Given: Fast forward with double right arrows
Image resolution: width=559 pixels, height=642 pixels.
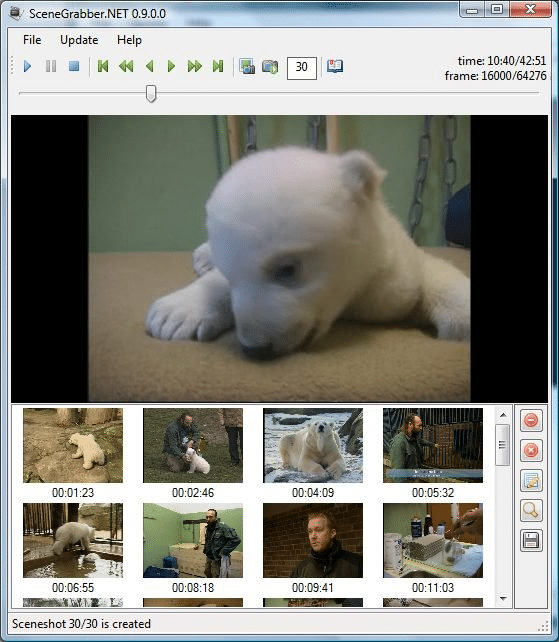Looking at the screenshot, I should [195, 66].
